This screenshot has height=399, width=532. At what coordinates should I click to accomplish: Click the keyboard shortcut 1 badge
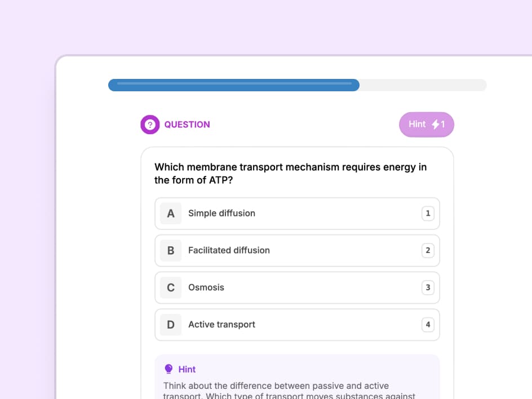tap(428, 214)
